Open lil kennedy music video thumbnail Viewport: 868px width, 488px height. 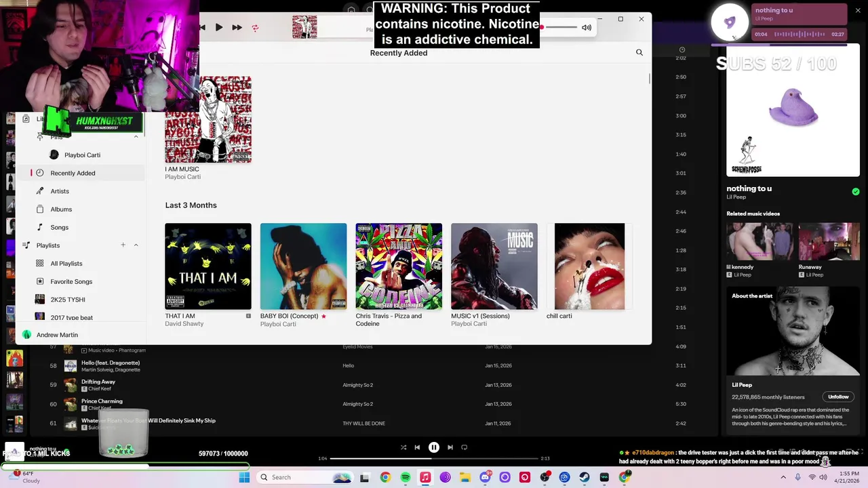759,241
